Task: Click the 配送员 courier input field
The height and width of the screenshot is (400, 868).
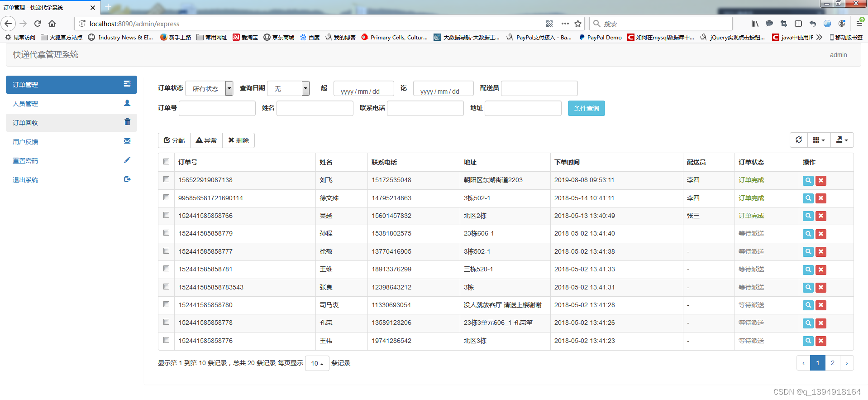Action: [539, 88]
